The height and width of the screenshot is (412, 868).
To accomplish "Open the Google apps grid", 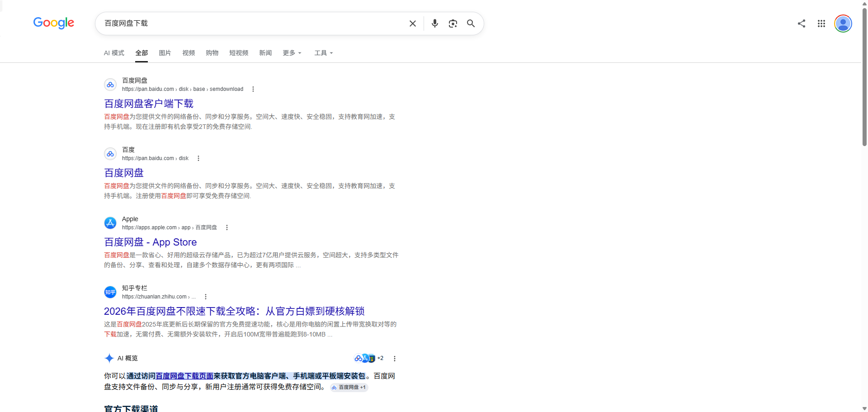I will click(821, 24).
